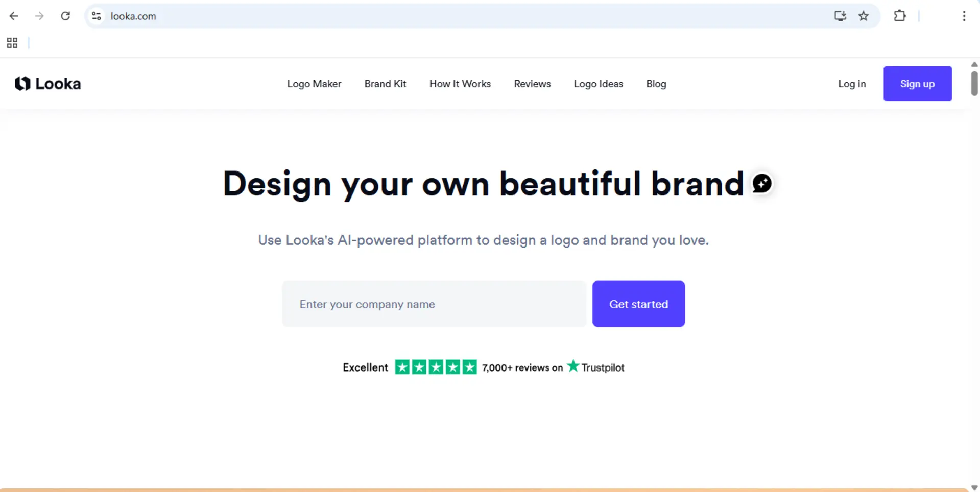
Task: Select How It Works in the navigation
Action: click(460, 83)
